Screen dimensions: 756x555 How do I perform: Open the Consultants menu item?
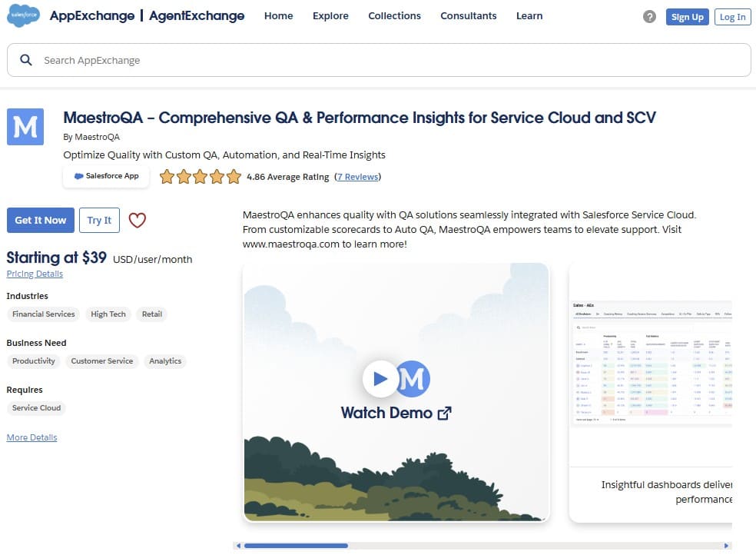(x=469, y=16)
